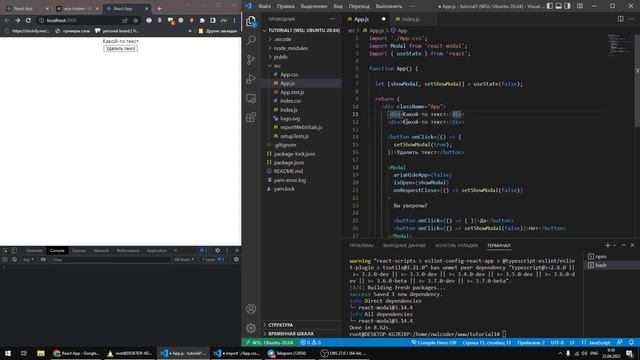This screenshot has width=640, height=360.
Task: Click console Filter input field
Action: [x=110, y=259]
